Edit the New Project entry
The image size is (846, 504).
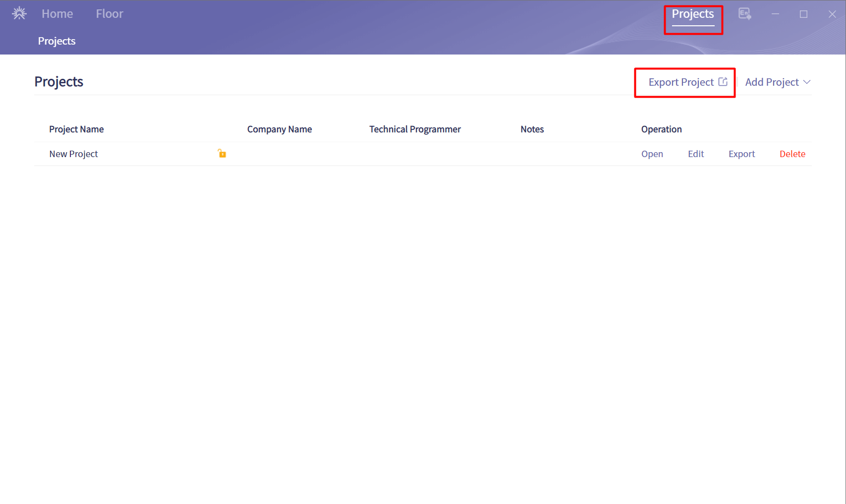click(695, 154)
